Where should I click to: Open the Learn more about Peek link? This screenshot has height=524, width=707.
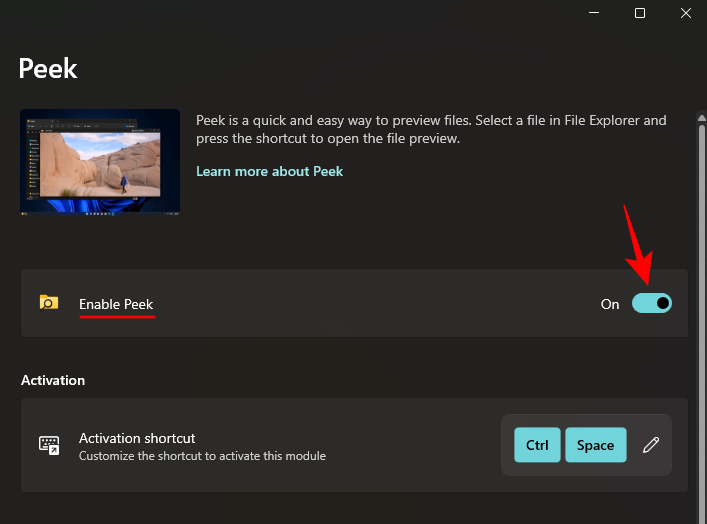pos(269,171)
